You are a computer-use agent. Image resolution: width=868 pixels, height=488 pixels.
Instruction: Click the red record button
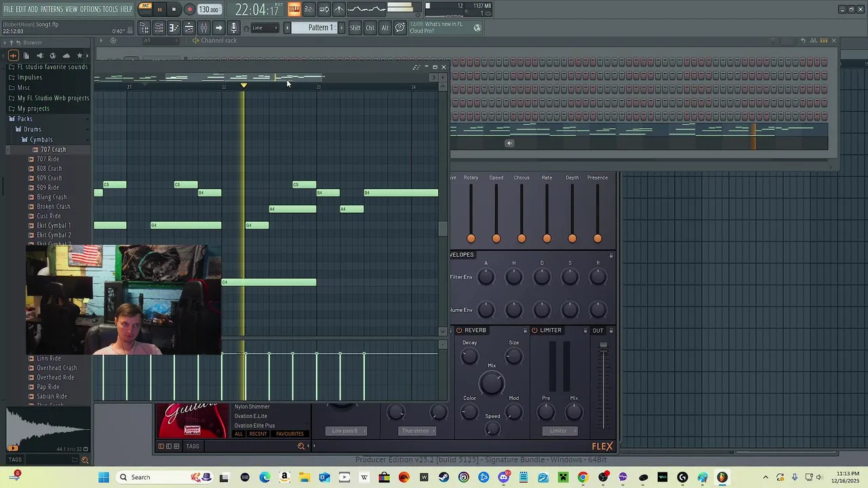pyautogui.click(x=189, y=9)
